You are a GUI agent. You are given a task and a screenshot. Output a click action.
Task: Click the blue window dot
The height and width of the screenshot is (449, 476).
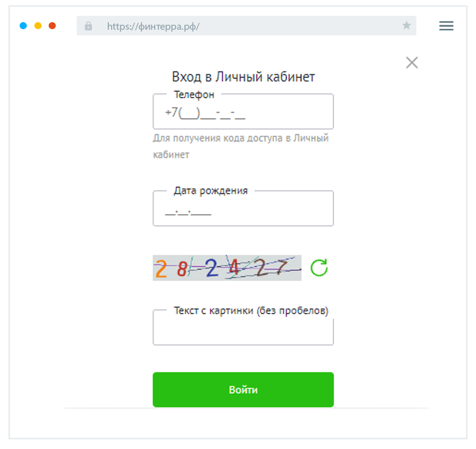coord(23,26)
